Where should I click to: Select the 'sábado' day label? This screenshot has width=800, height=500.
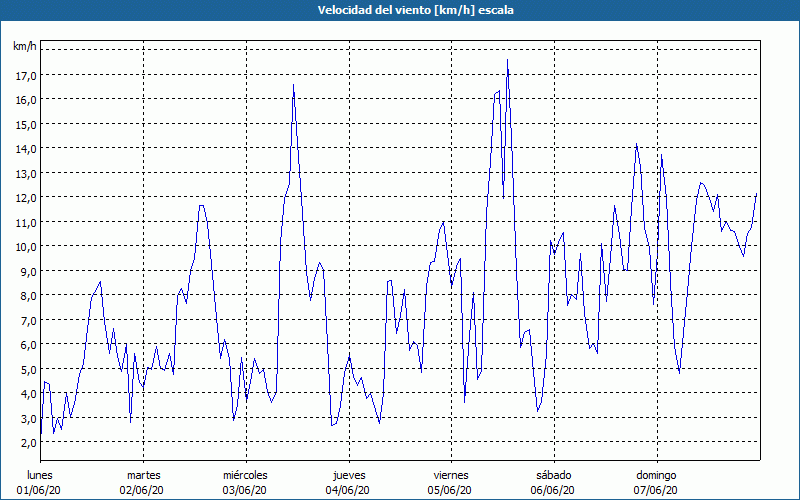pos(554,475)
